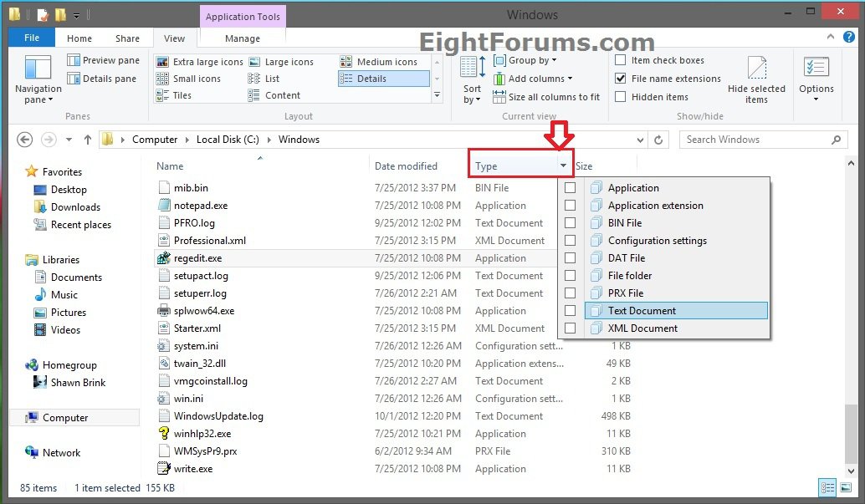
Task: Select the Extra large icons layout
Action: pos(201,62)
